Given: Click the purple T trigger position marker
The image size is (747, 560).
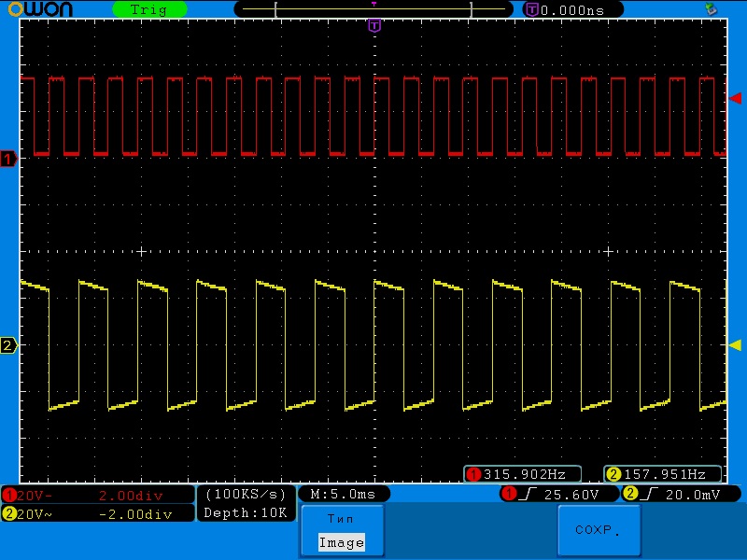Looking at the screenshot, I should [x=374, y=25].
